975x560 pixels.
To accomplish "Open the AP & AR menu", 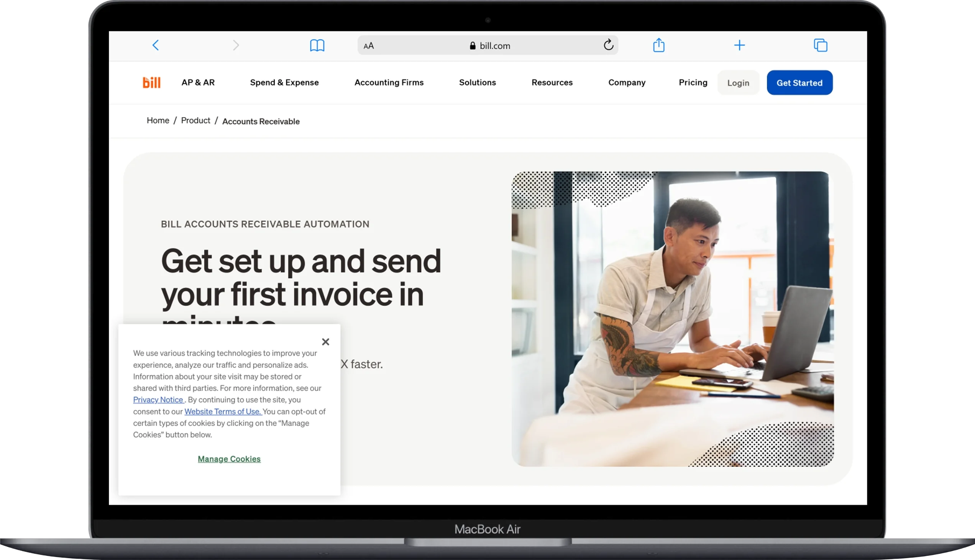I will point(198,82).
